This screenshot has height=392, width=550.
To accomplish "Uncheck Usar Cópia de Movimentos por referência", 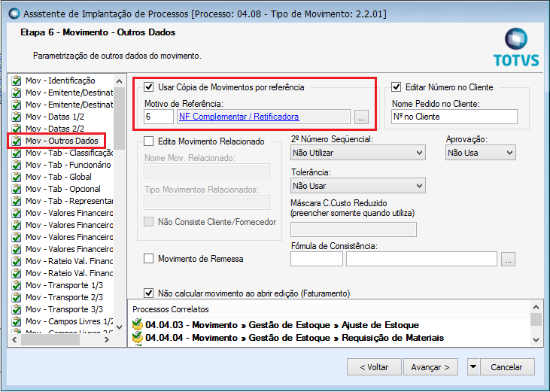I will tap(149, 87).
